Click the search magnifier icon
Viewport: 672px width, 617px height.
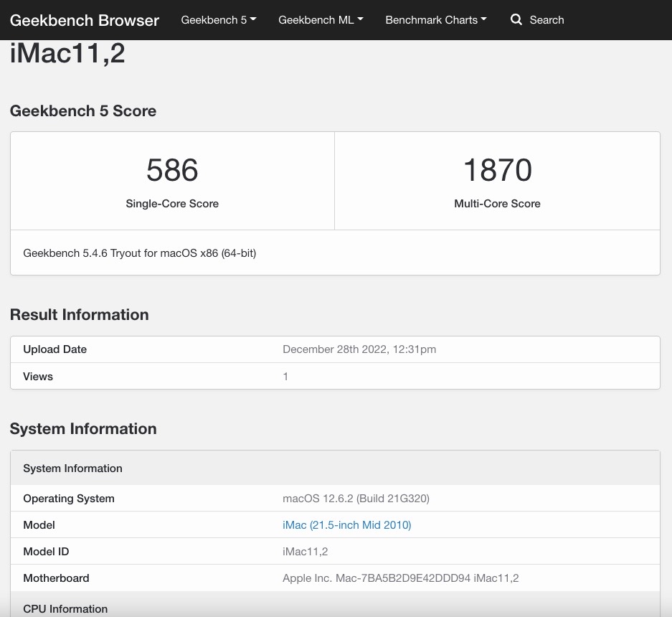[x=516, y=19]
